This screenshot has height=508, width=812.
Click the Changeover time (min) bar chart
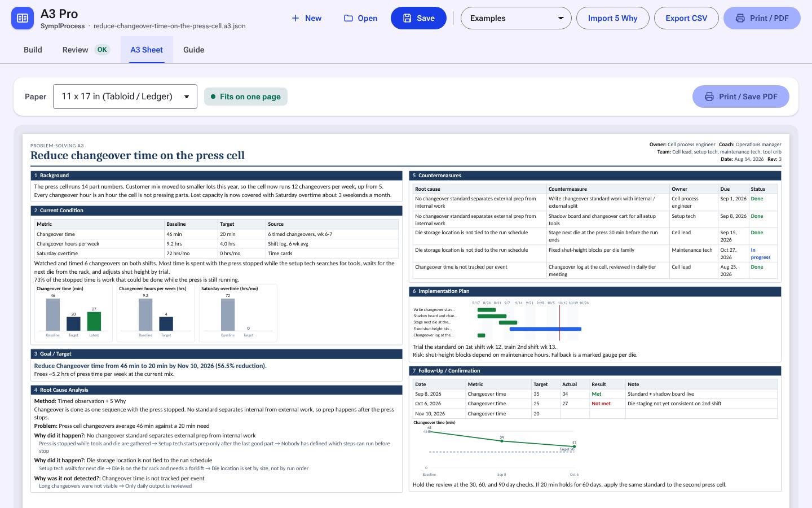[x=73, y=313]
